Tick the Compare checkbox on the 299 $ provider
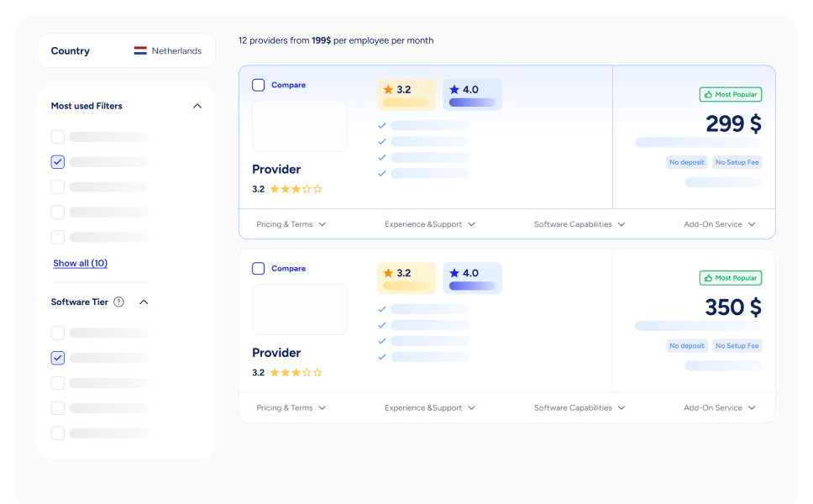 pos(259,85)
